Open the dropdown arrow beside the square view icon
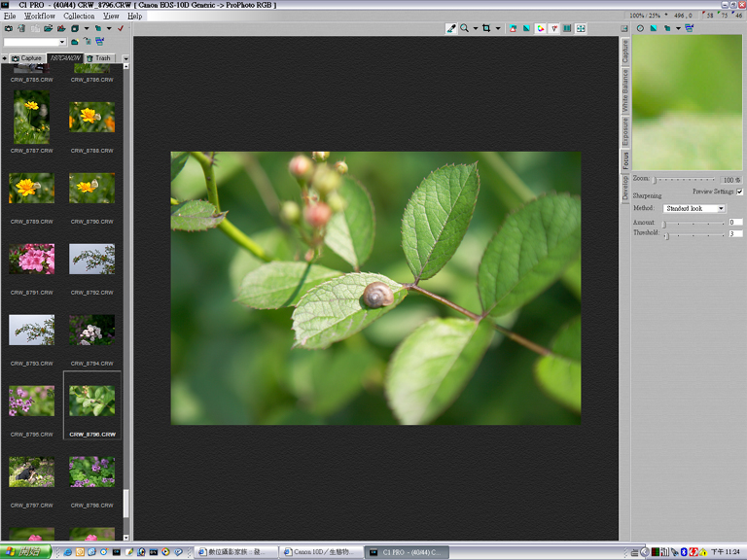 87,28
